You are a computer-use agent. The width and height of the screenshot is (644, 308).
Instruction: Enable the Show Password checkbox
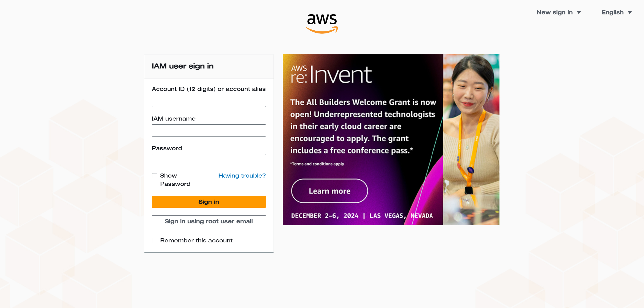point(154,176)
